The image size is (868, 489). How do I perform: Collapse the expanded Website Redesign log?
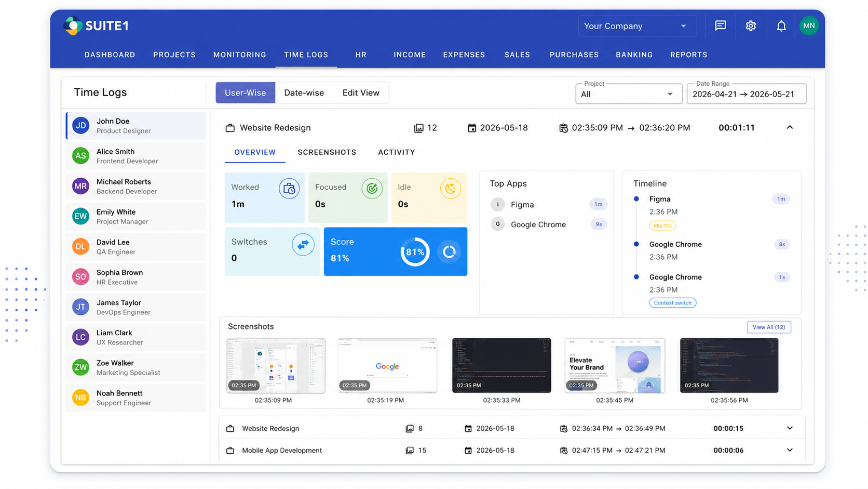point(790,127)
